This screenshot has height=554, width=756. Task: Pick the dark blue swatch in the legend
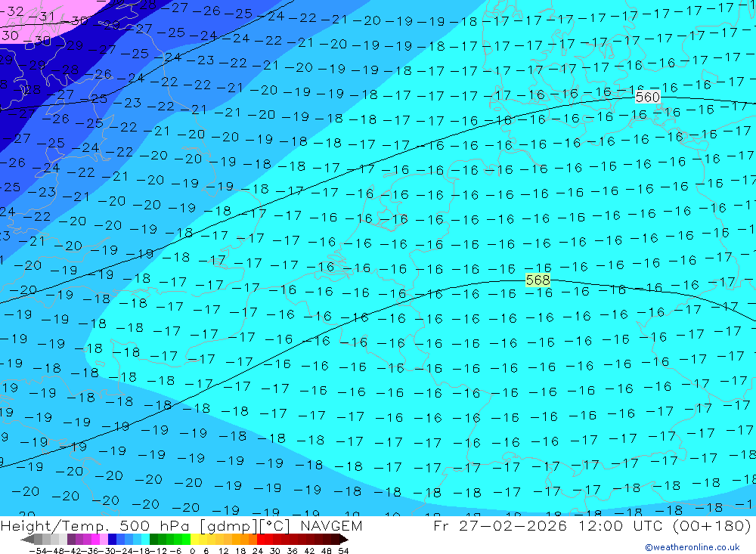pos(112,540)
